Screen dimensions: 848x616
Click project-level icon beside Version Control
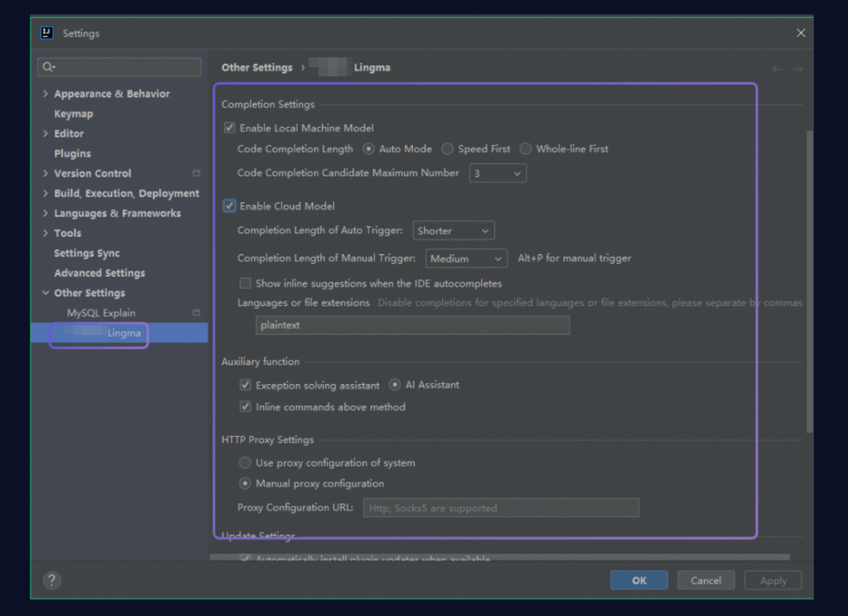196,173
